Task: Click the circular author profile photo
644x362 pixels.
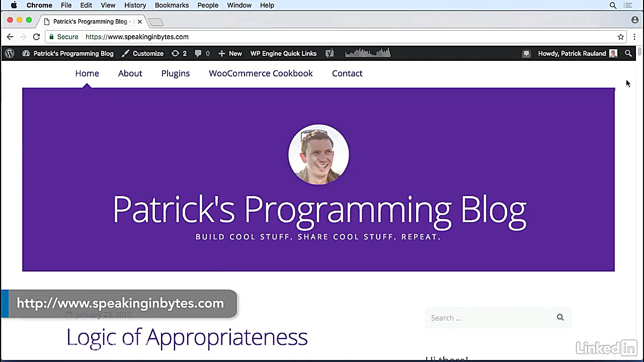Action: [x=318, y=154]
